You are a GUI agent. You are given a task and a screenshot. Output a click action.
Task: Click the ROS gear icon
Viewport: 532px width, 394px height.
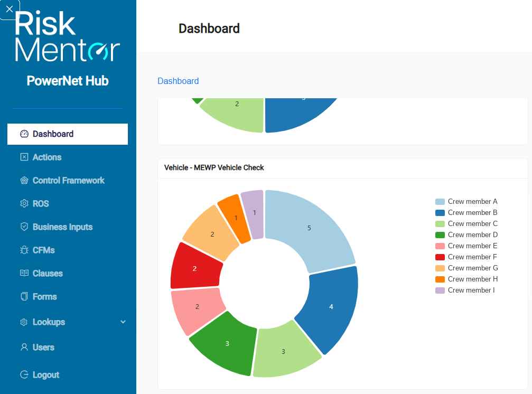[x=24, y=203]
